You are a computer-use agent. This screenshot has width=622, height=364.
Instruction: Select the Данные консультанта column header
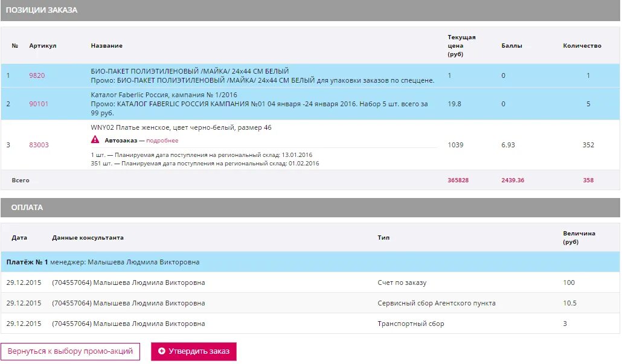[88, 237]
